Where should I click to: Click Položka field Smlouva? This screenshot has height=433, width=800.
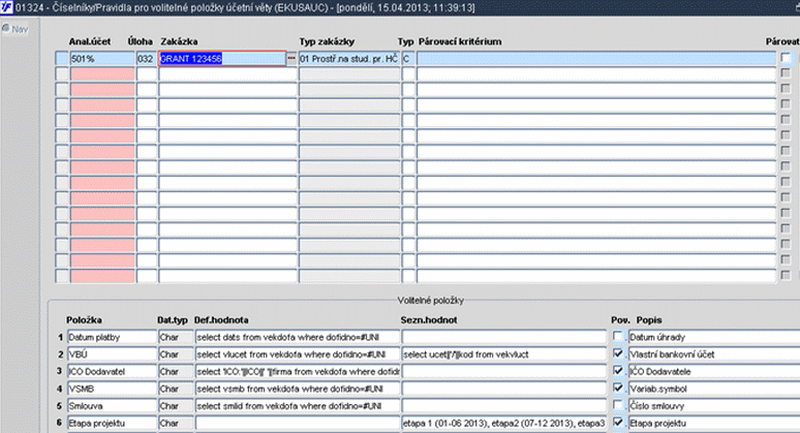click(112, 406)
